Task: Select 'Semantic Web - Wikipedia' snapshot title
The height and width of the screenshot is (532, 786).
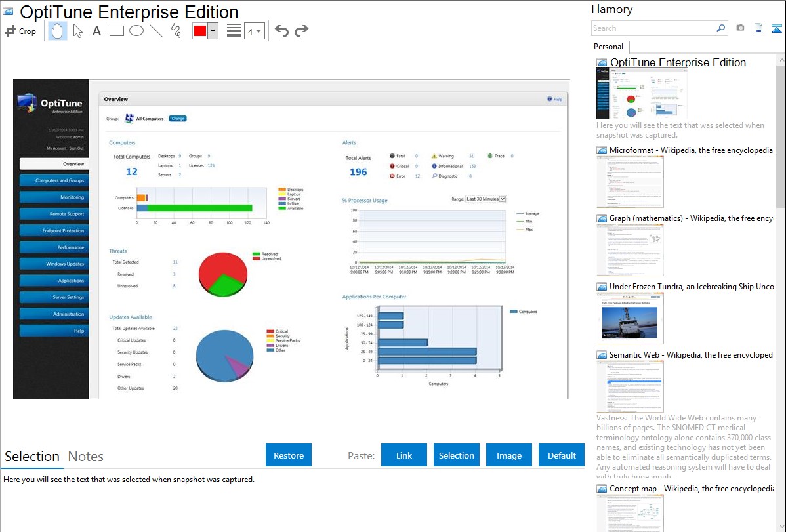Action: (691, 355)
